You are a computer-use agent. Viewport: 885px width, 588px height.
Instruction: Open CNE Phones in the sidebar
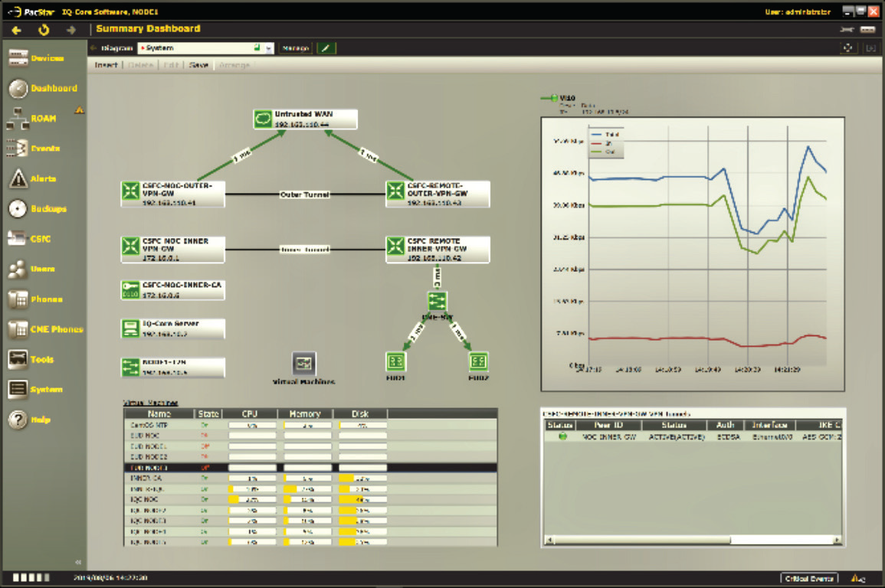coord(46,329)
